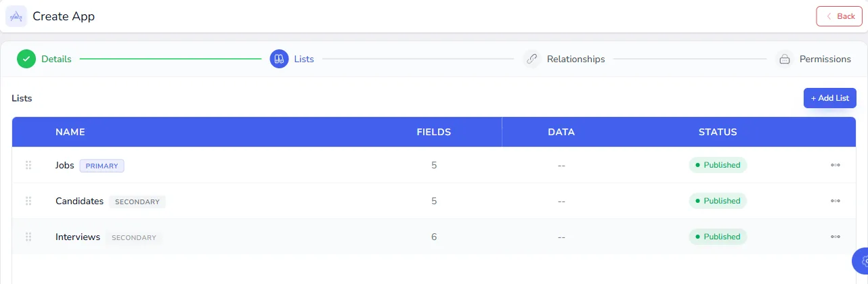Viewport: 868px width, 284px height.
Task: Open the Interviews list
Action: (x=78, y=237)
